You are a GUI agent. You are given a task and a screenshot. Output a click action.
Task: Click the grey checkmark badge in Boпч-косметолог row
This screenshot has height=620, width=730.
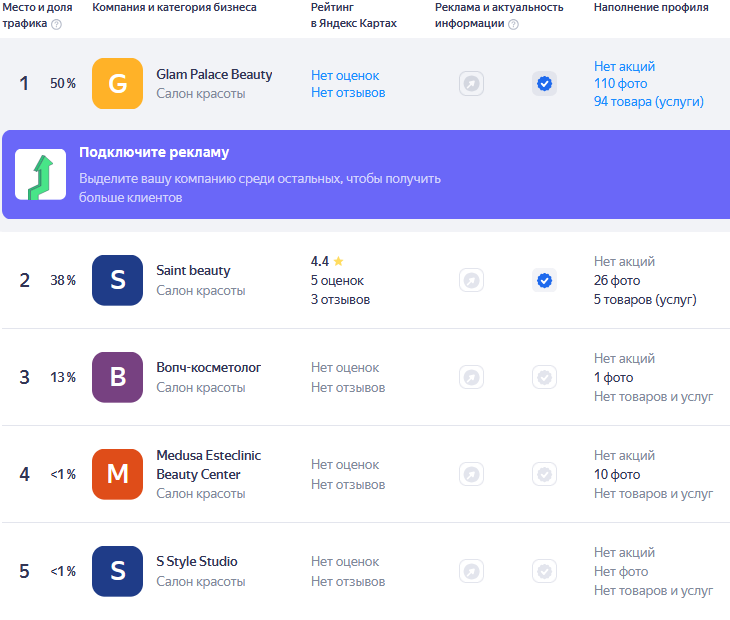(544, 377)
